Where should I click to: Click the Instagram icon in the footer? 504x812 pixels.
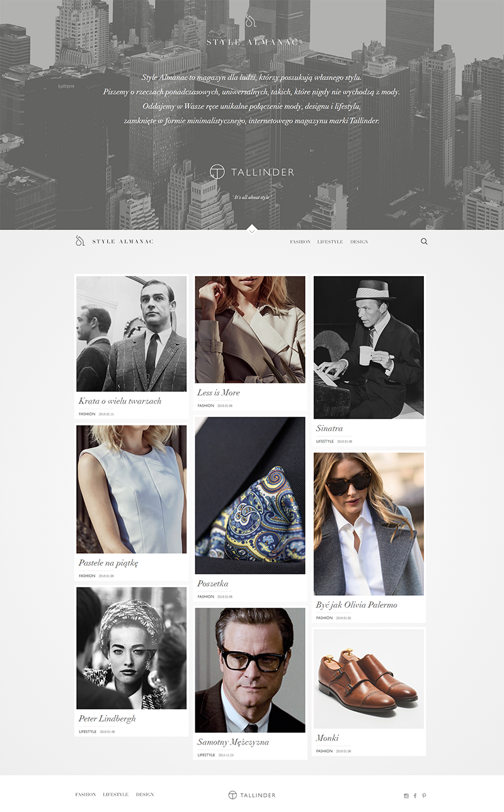pos(406,796)
